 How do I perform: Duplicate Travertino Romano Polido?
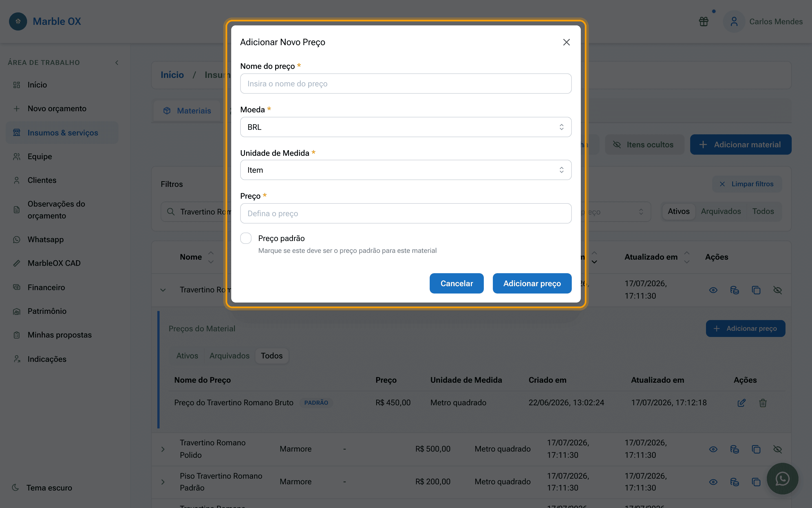point(756,449)
